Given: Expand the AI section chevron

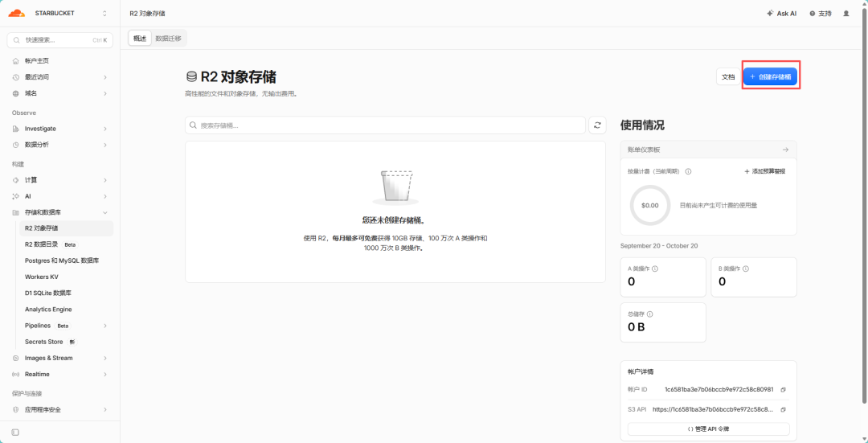Looking at the screenshot, I should (105, 196).
